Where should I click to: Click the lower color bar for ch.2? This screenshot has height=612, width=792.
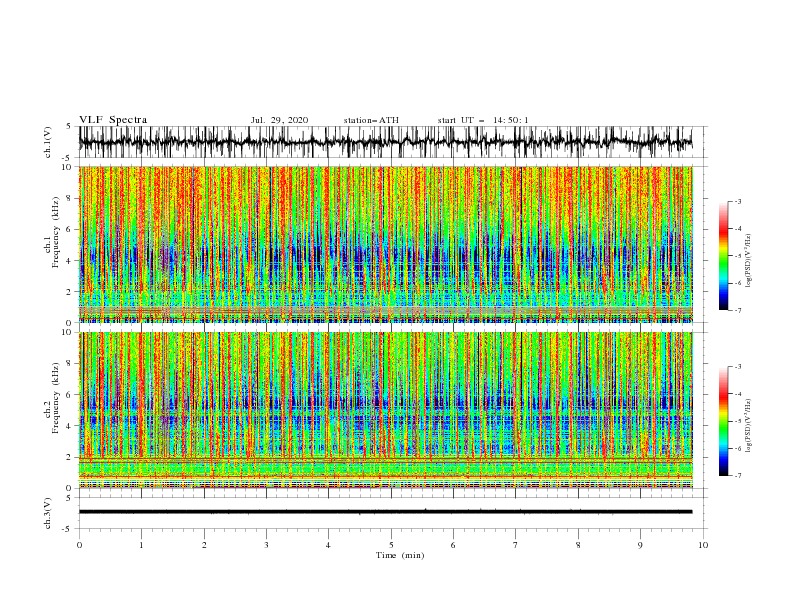723,421
